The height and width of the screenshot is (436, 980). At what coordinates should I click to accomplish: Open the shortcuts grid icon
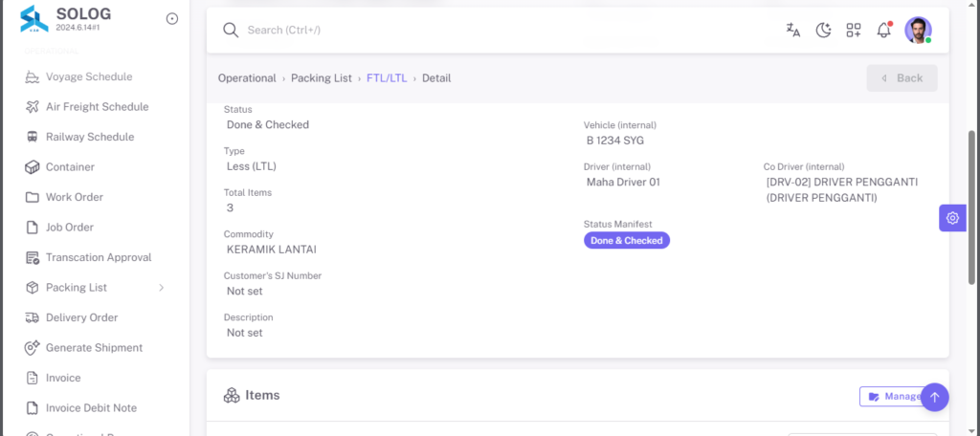point(854,30)
